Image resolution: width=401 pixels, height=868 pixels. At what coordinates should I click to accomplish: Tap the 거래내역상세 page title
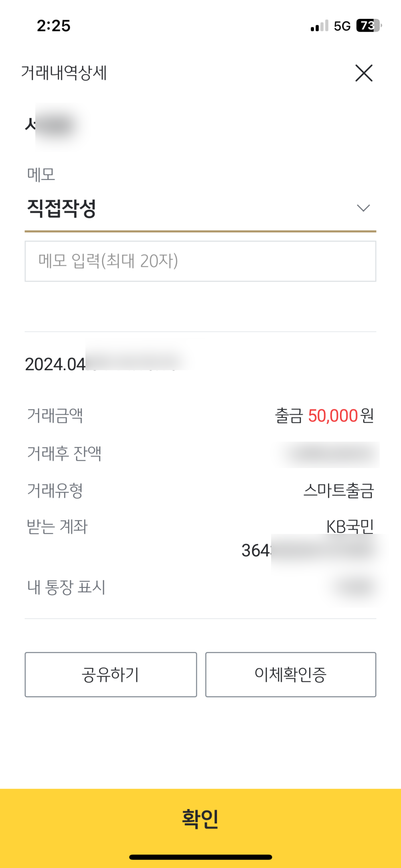pyautogui.click(x=64, y=73)
